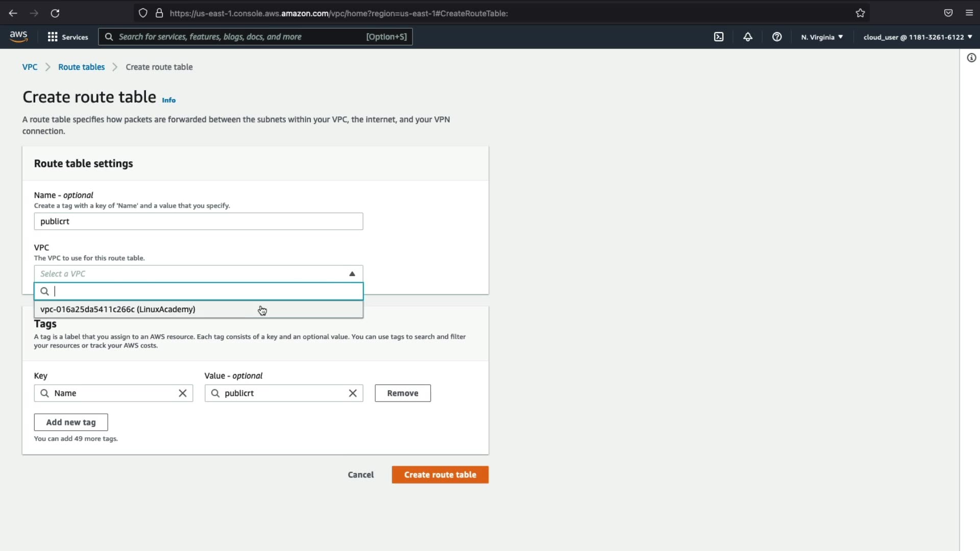Viewport: 980px width, 551px height.
Task: Clear the Name key field with X
Action: pyautogui.click(x=183, y=393)
